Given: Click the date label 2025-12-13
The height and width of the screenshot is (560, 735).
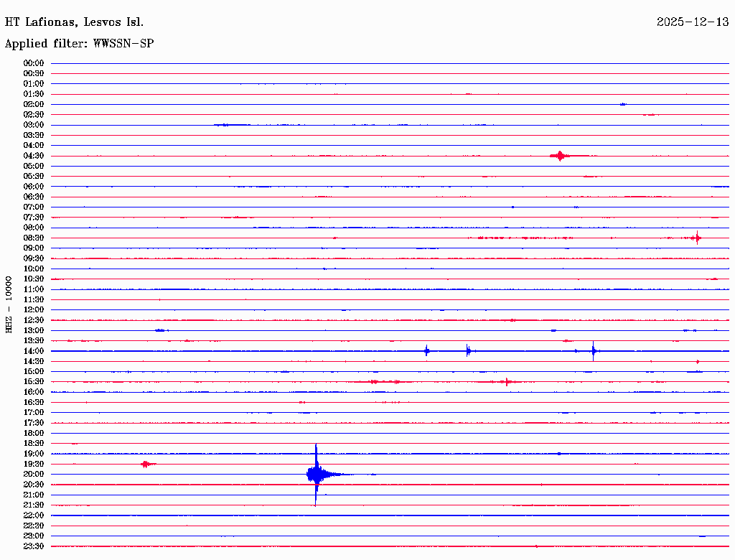Looking at the screenshot, I should coord(693,22).
